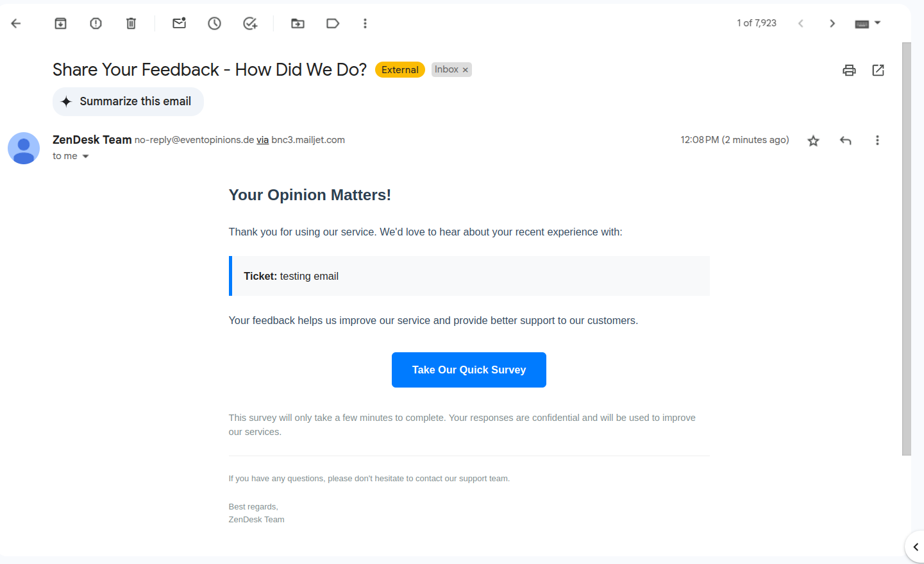
Task: Delete this email with trash icon
Action: tap(131, 24)
